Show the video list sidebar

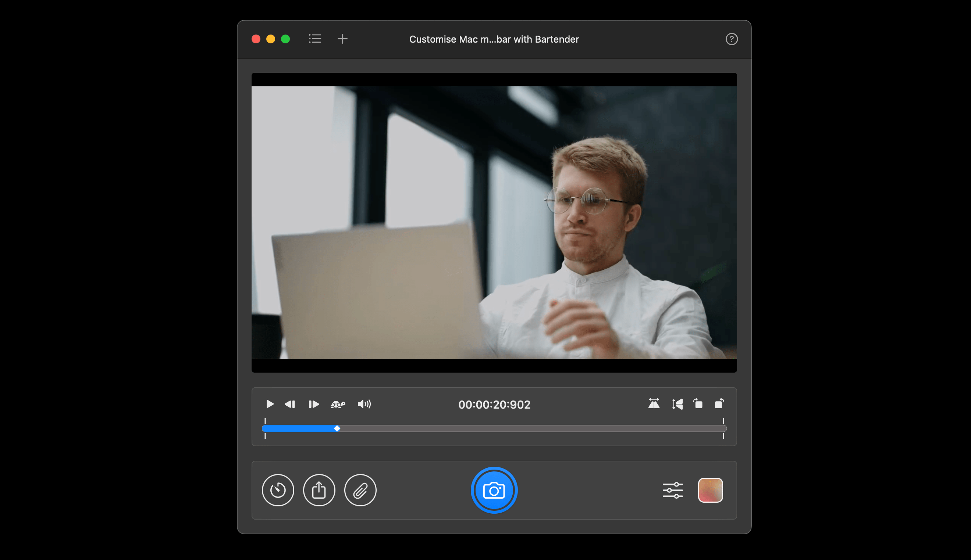tap(315, 39)
